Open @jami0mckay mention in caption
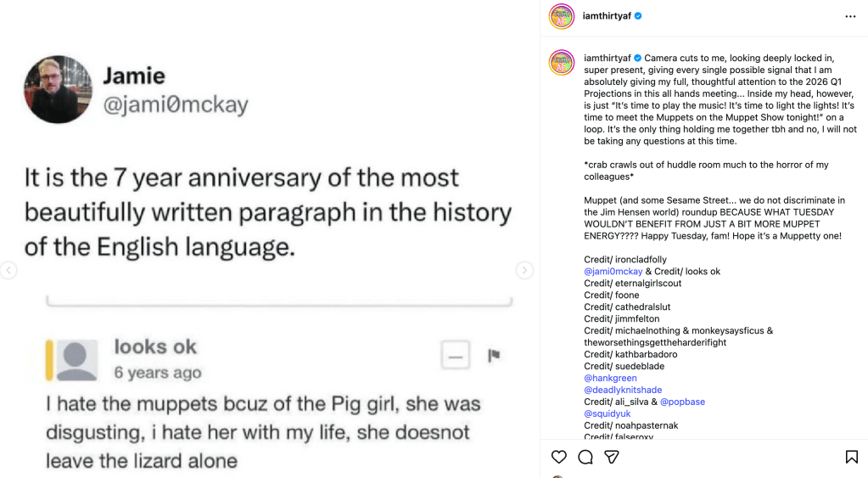 pos(613,272)
